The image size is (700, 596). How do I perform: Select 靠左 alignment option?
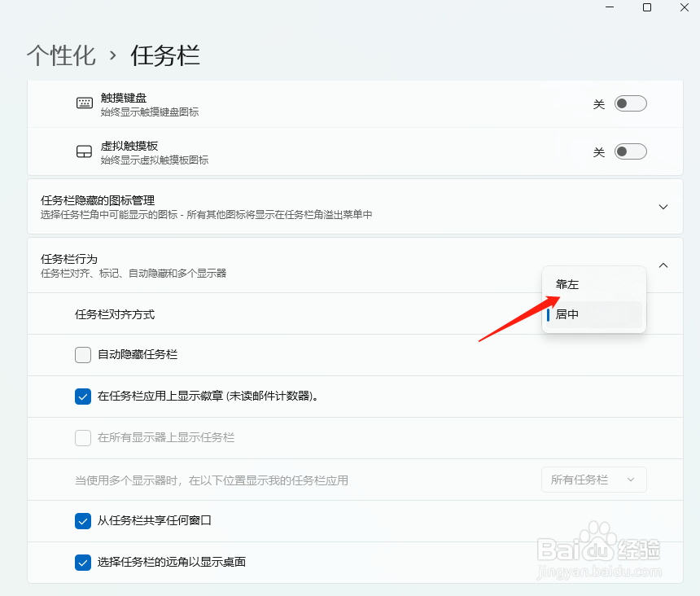pyautogui.click(x=593, y=284)
